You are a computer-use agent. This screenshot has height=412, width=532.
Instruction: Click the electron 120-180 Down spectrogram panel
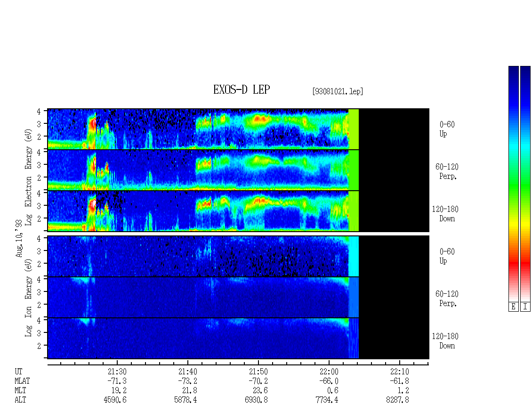click(238, 211)
